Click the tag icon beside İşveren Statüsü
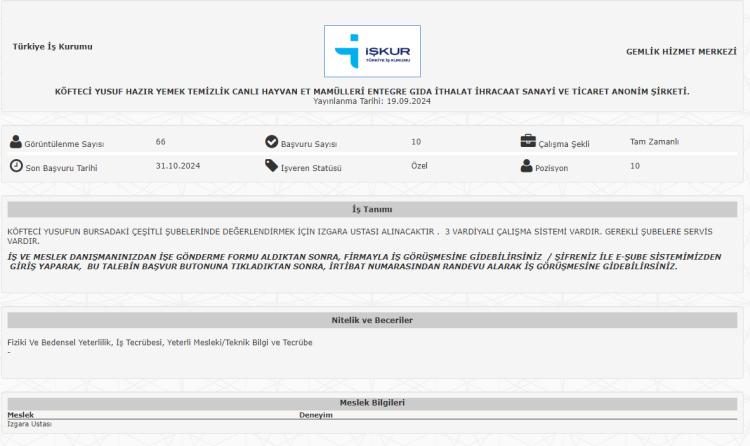The height and width of the screenshot is (446, 750). click(272, 166)
